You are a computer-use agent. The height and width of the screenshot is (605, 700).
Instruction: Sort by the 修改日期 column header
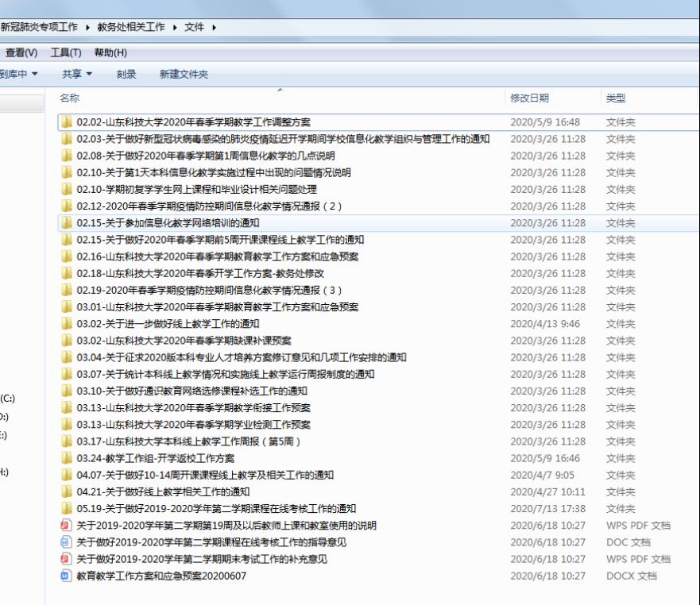coord(528,98)
